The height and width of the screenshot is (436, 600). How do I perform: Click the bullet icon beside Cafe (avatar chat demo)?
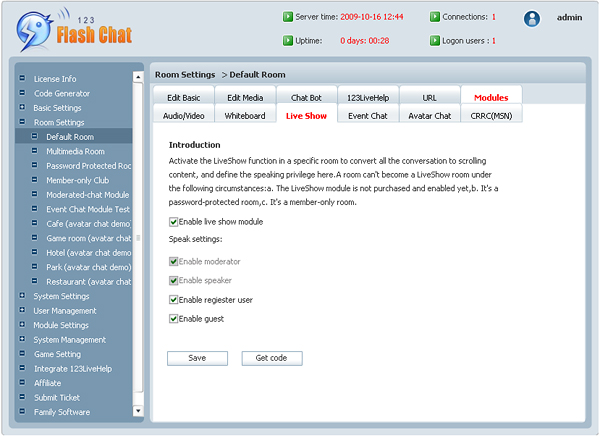34,223
